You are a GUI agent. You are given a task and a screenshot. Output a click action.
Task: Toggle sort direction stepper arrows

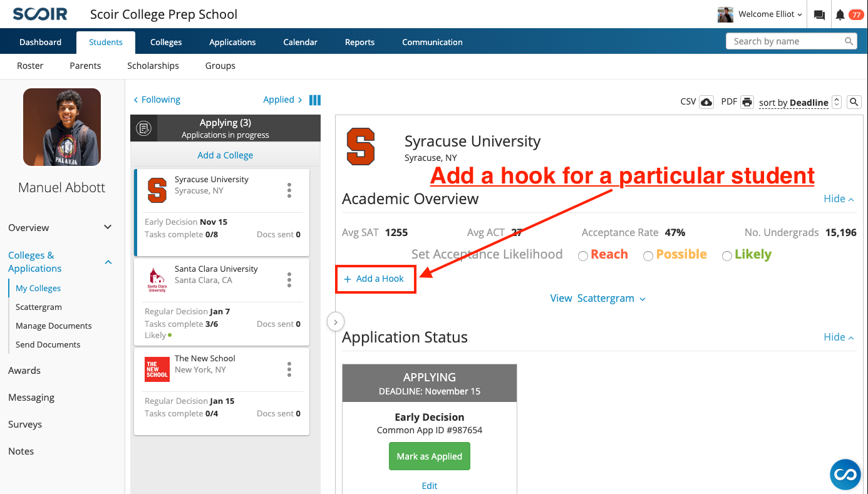click(x=837, y=102)
